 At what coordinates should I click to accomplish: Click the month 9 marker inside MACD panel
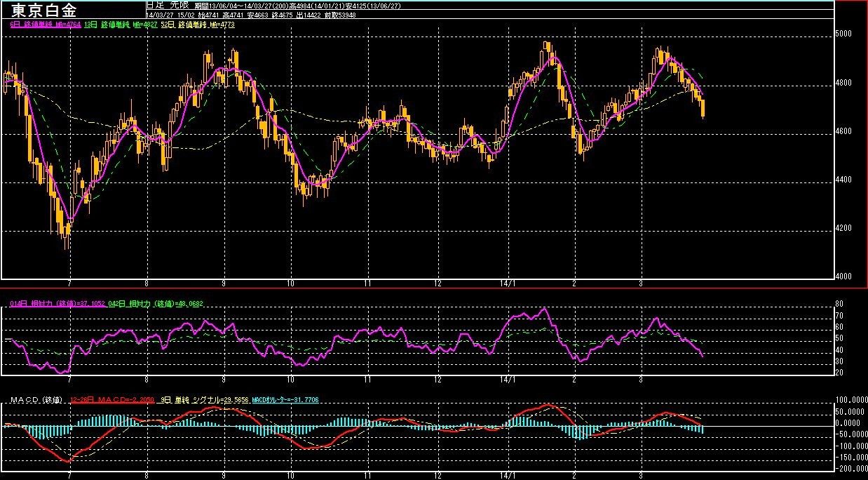coord(223,477)
